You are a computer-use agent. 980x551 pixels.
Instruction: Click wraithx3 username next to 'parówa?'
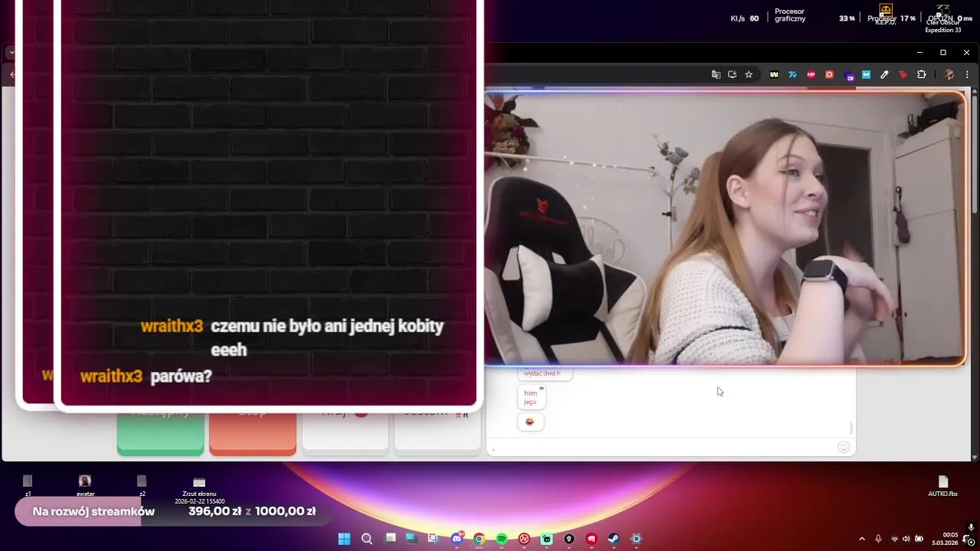pyautogui.click(x=111, y=377)
